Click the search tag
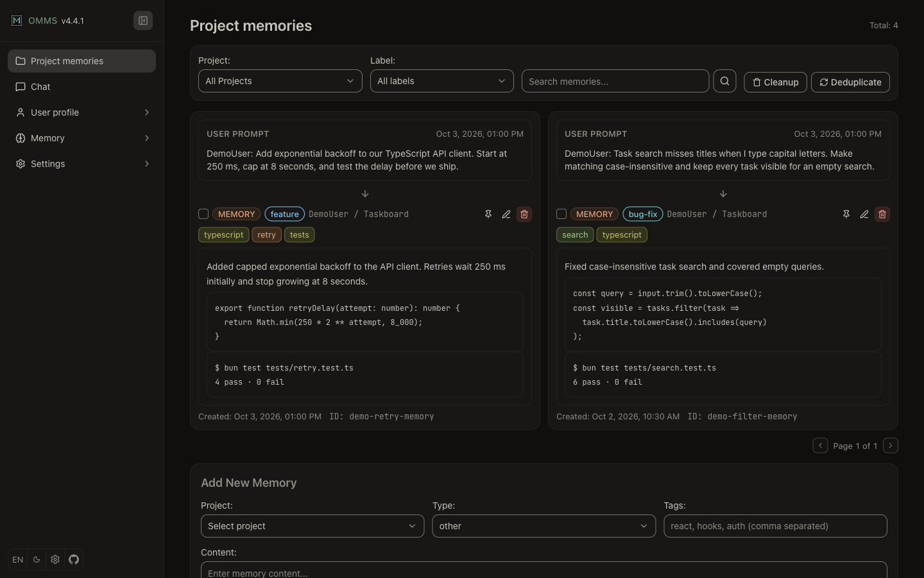This screenshot has width=924, height=578. pos(575,234)
